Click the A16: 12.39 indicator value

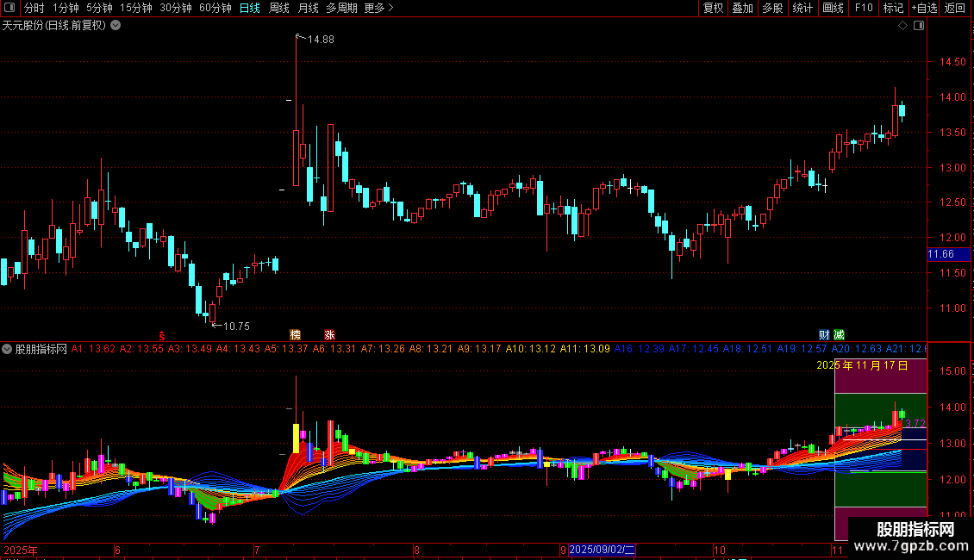click(x=640, y=349)
